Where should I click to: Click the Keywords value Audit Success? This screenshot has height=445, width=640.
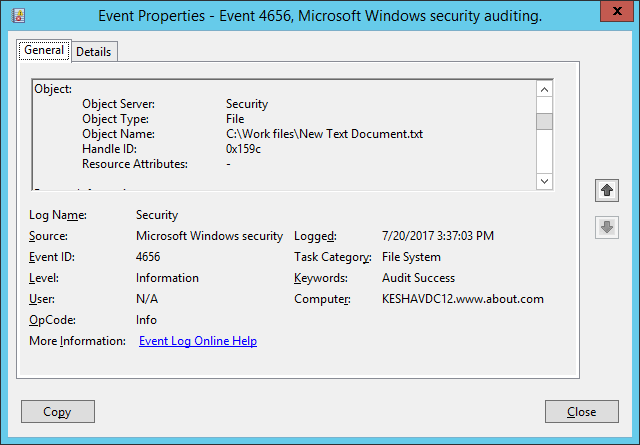point(418,278)
